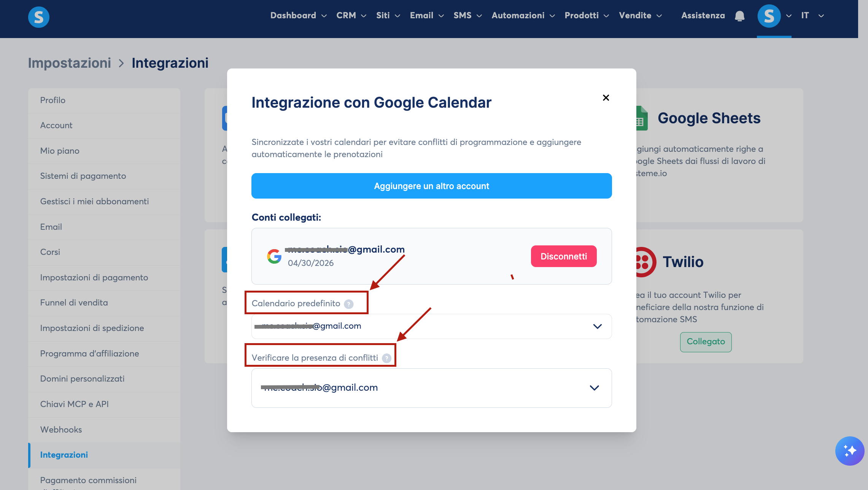This screenshot has width=868, height=490.
Task: Expand the CRM menu
Action: coord(351,16)
